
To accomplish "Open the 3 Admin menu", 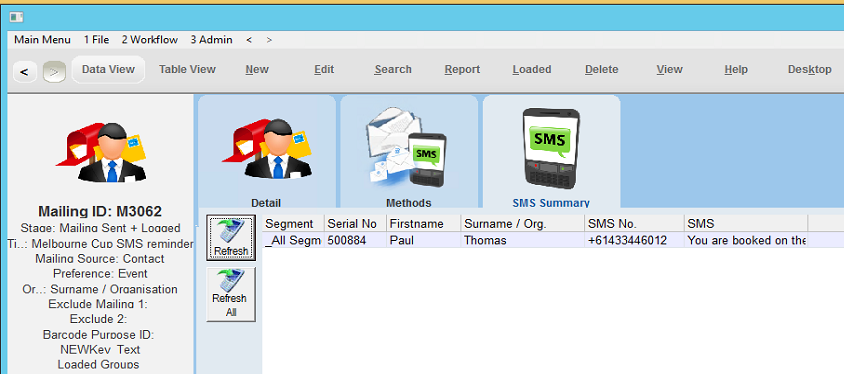I will (x=212, y=40).
